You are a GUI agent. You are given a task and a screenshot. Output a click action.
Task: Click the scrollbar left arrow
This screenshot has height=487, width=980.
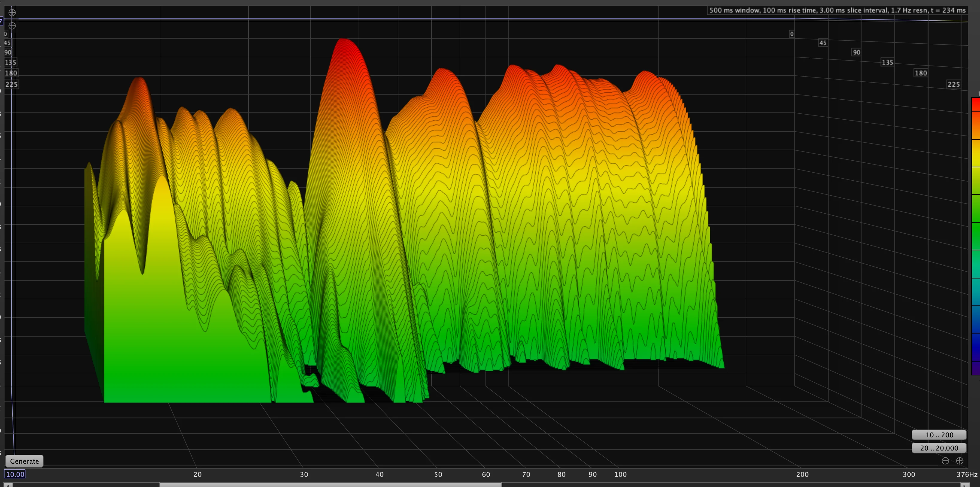pos(7,485)
